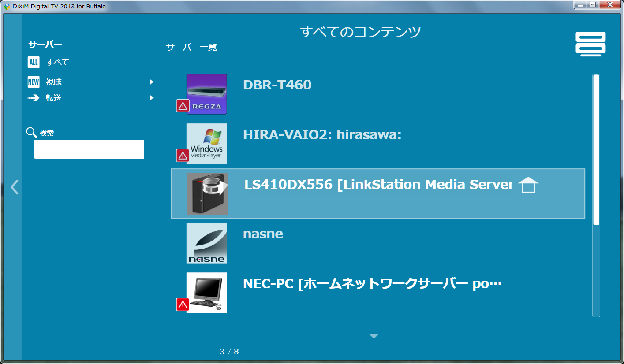This screenshot has height=364, width=624.
Task: Click the DiXiM app icon in the title bar
Action: (7, 6)
